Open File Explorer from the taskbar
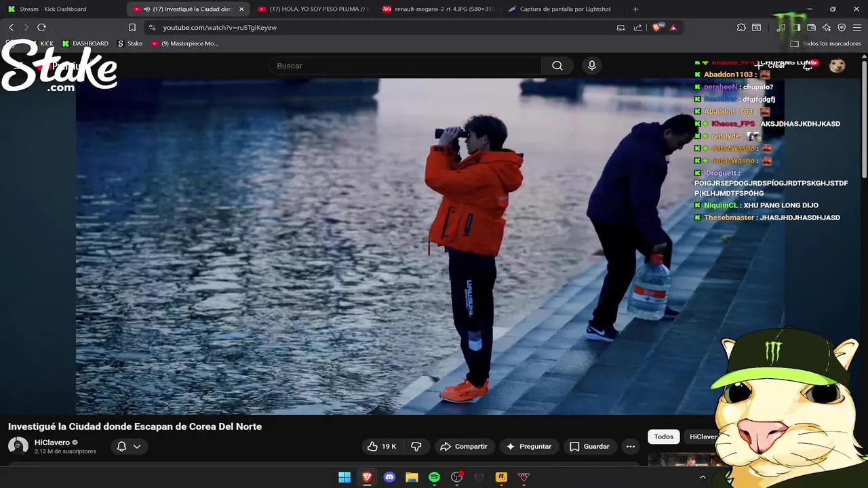Screen dimensions: 868x488 click(412, 477)
